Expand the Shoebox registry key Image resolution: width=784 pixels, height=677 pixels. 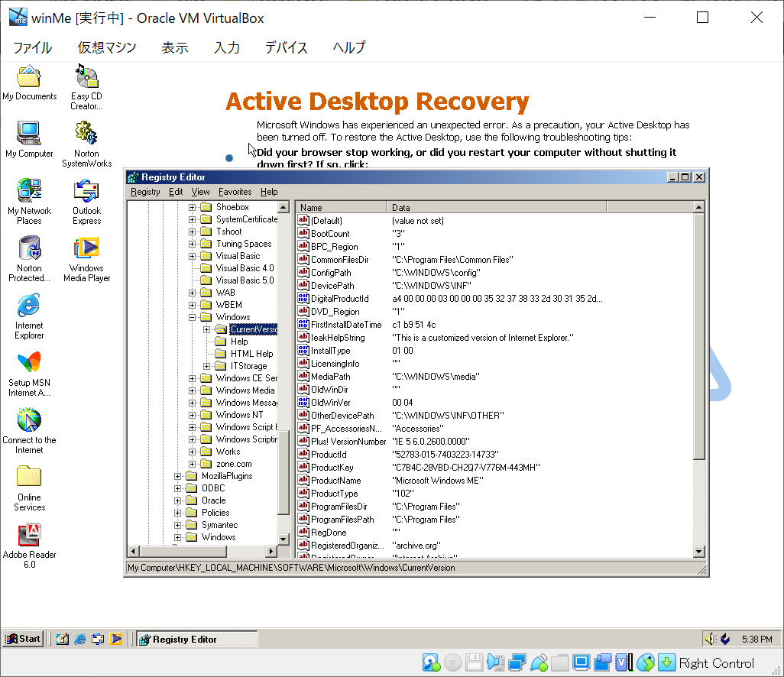(x=192, y=207)
